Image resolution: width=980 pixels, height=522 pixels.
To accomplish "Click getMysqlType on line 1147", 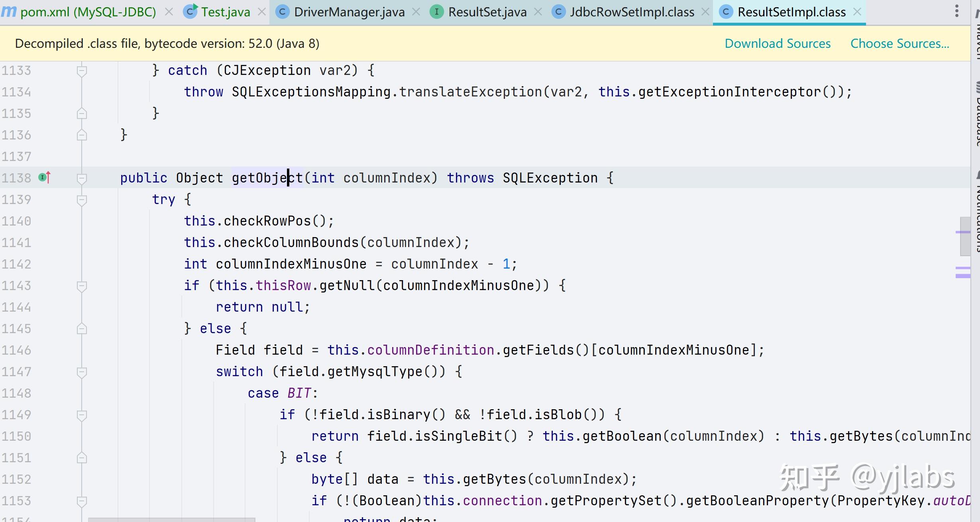I will [375, 371].
